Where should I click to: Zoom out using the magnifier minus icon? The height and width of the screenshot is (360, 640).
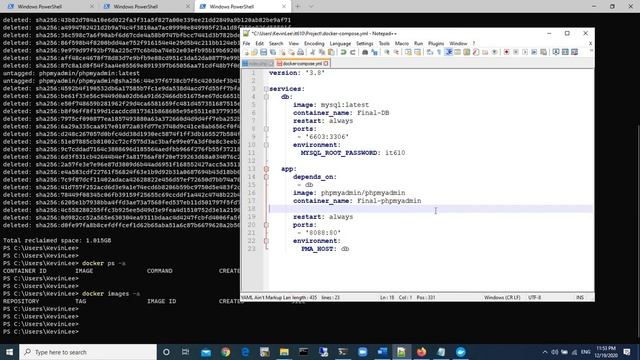[x=397, y=52]
